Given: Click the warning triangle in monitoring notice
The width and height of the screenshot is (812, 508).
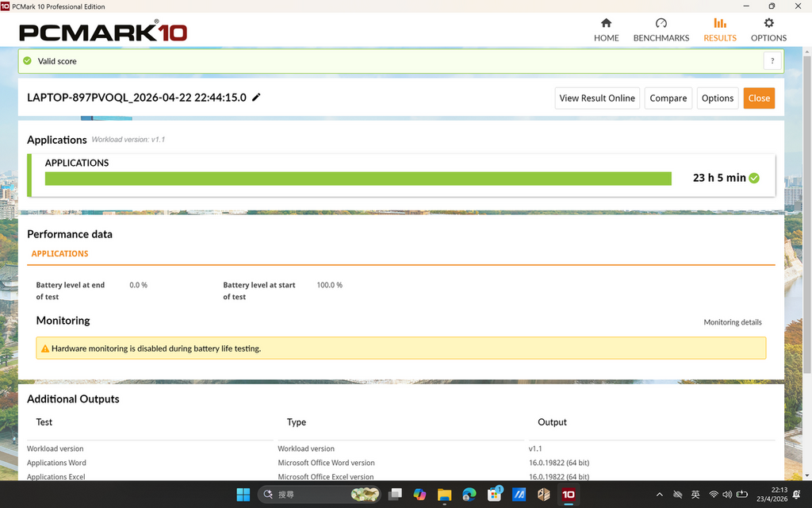Looking at the screenshot, I should [x=45, y=348].
